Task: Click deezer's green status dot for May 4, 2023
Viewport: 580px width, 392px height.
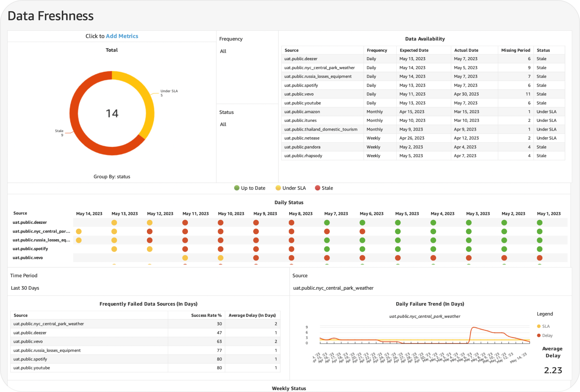Action: point(433,223)
